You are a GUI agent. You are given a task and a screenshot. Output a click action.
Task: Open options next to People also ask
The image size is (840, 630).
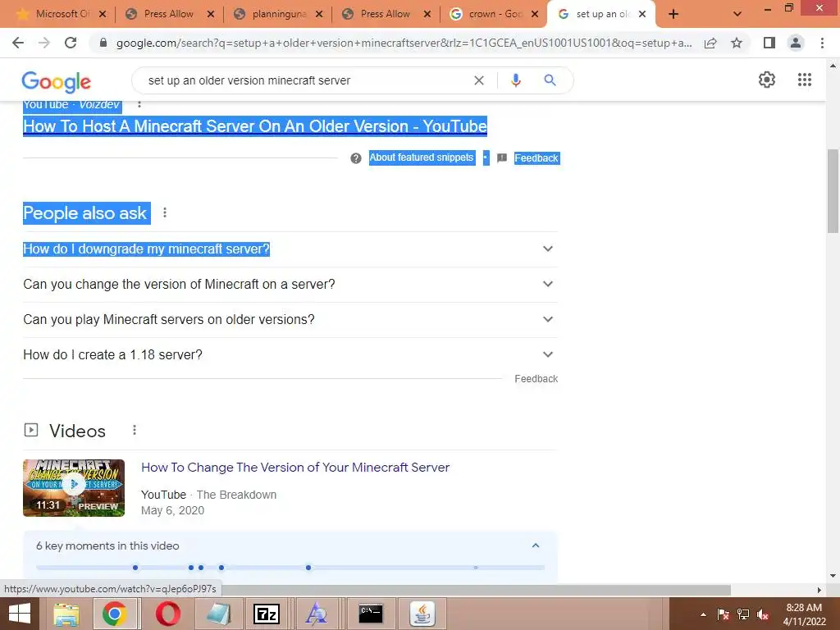coord(165,212)
